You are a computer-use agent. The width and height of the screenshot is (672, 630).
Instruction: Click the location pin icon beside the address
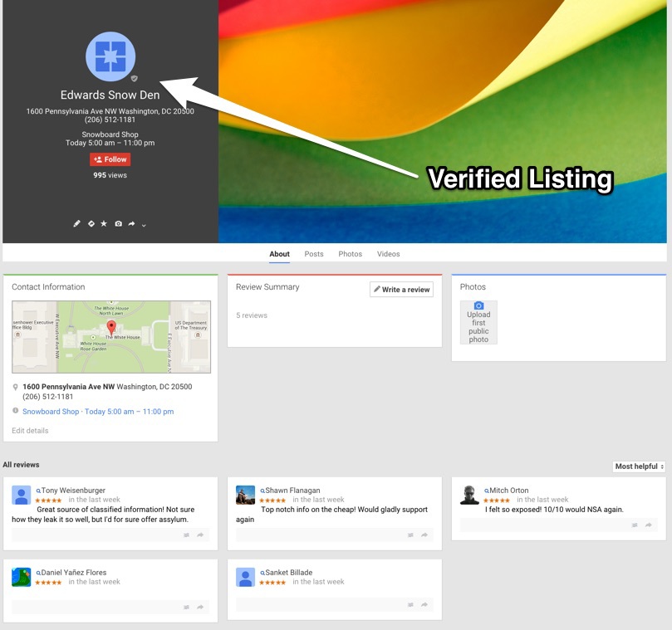(x=15, y=386)
